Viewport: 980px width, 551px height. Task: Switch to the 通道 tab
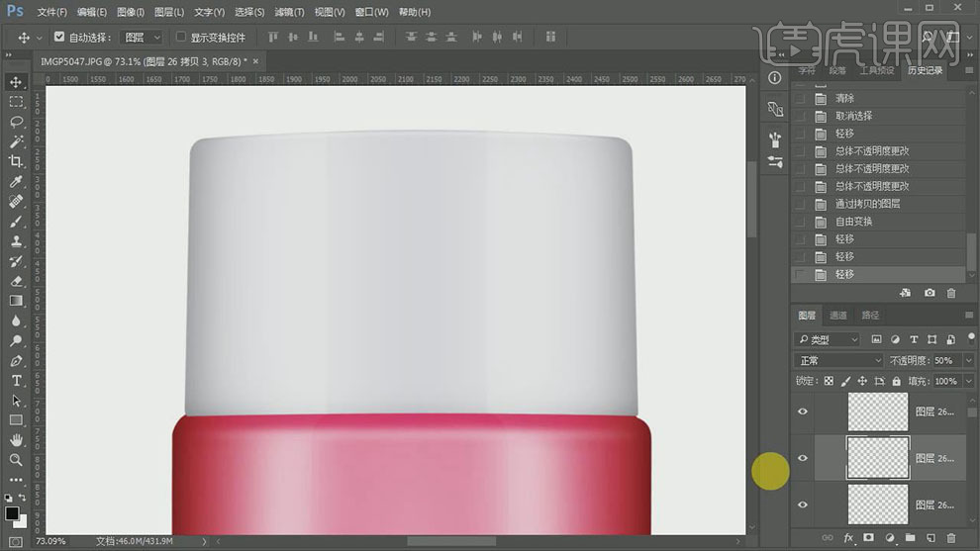point(838,316)
